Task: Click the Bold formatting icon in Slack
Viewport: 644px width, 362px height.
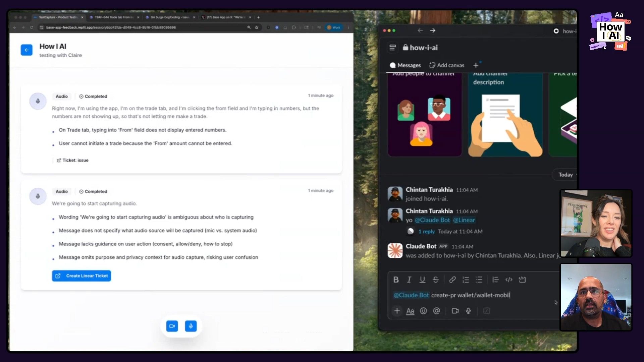Action: tap(396, 280)
